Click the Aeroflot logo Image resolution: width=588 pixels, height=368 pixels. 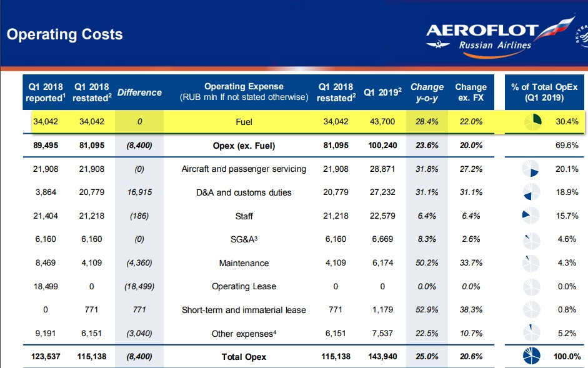point(501,36)
